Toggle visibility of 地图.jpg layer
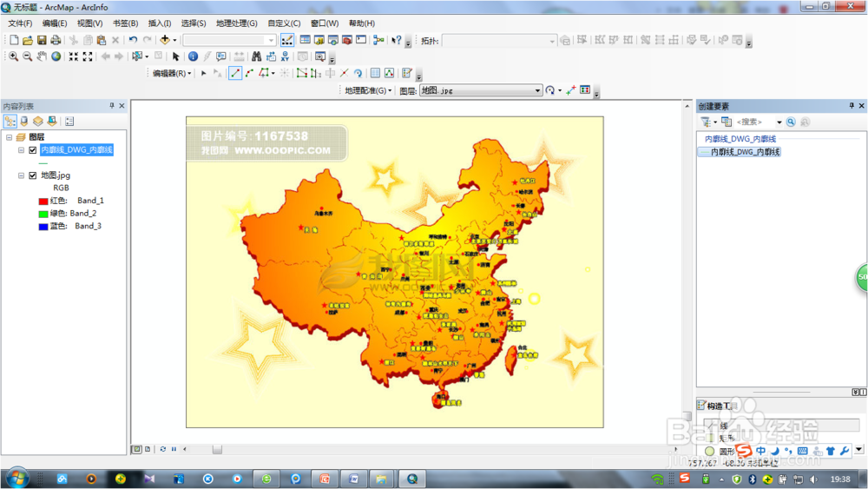This screenshot has width=868, height=489. pyautogui.click(x=33, y=175)
